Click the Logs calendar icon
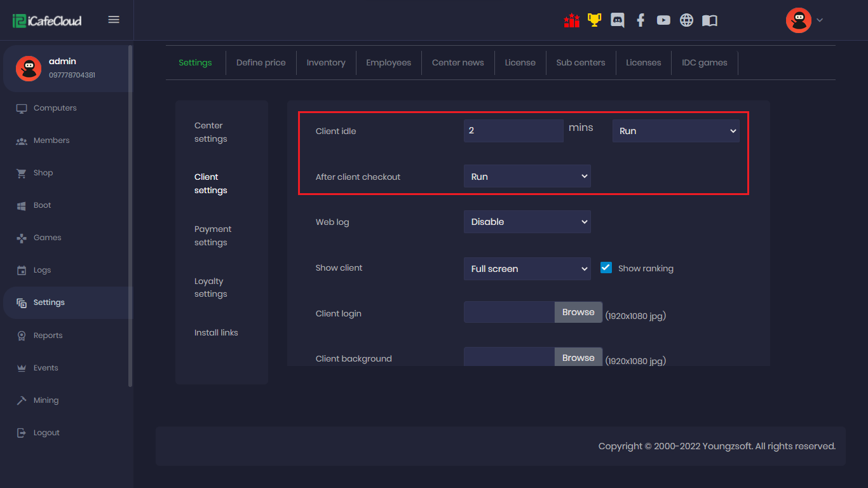The width and height of the screenshot is (868, 488). click(x=22, y=270)
